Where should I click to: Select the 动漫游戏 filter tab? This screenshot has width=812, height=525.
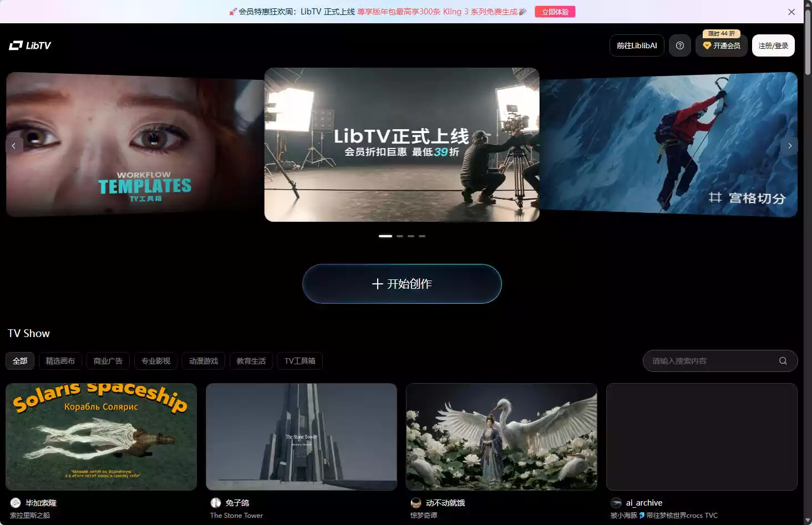203,361
